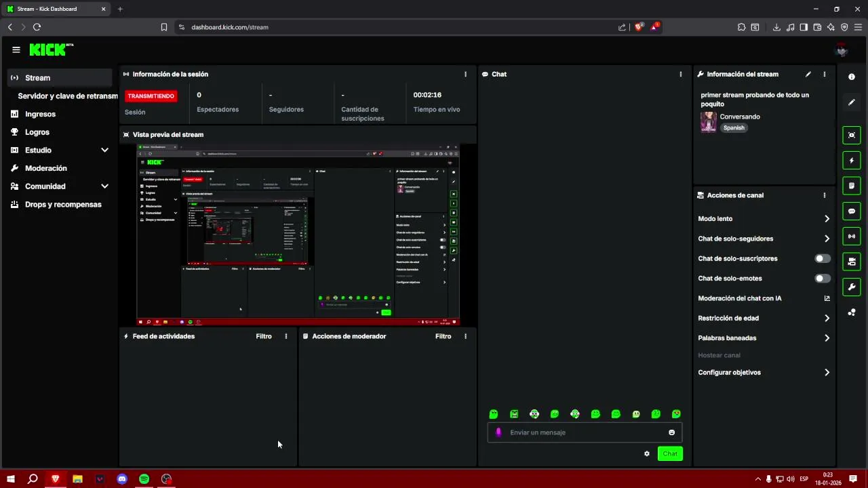Toggle the browser sidebar panel icon
The height and width of the screenshot is (488, 868).
tap(804, 27)
